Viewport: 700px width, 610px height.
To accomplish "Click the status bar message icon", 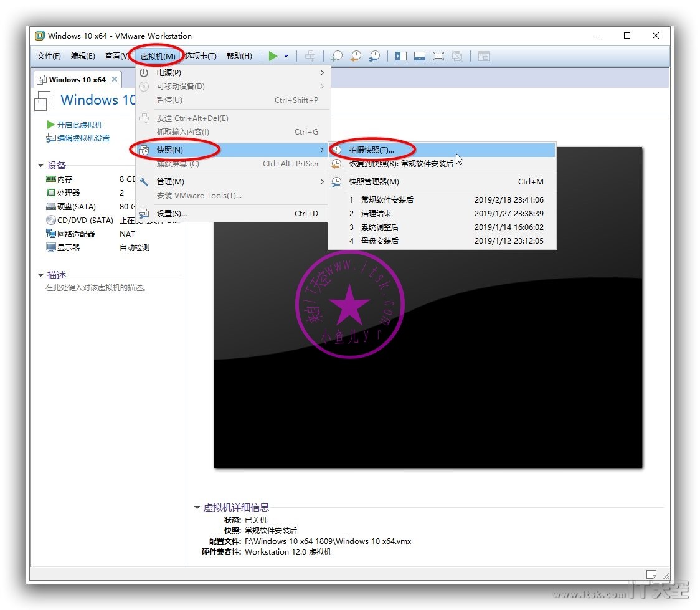I will click(651, 574).
